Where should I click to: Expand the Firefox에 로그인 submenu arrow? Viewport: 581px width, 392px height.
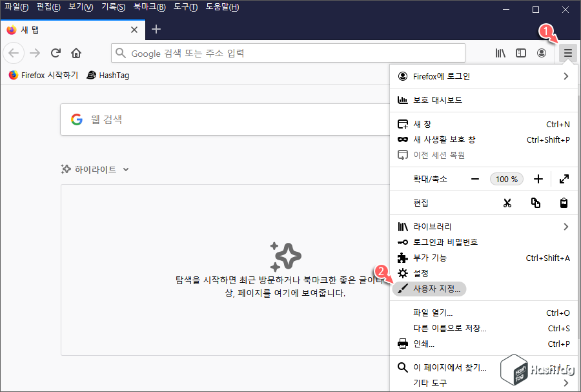click(567, 76)
